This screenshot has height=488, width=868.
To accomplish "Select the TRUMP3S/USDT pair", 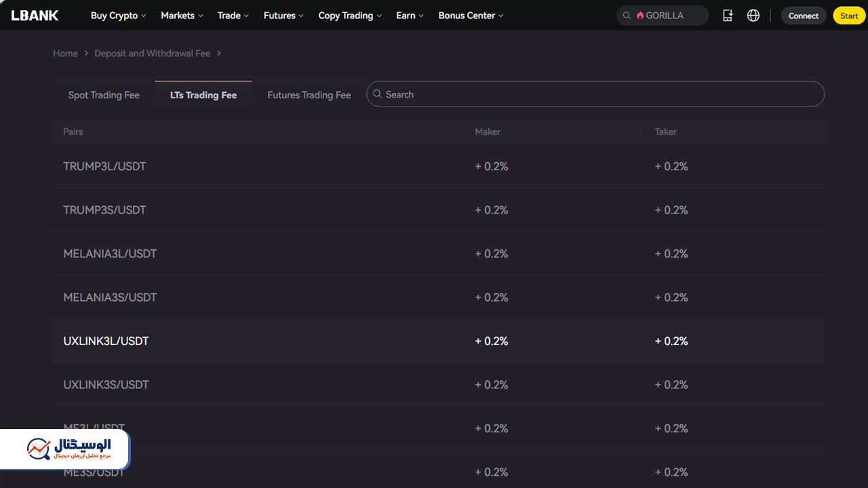I will [104, 210].
